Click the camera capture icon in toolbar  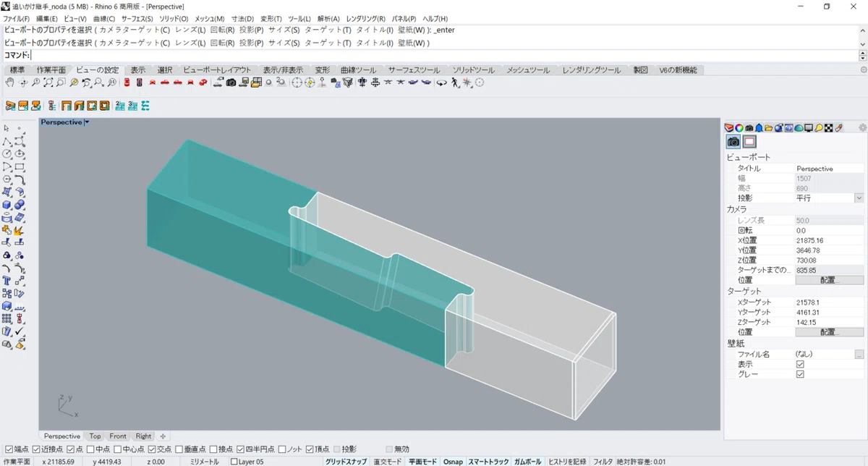point(231,83)
